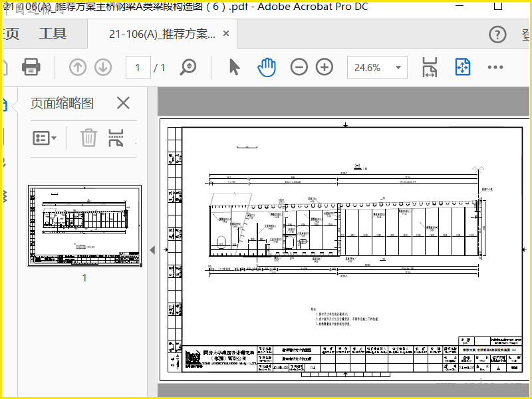
Task: Toggle fit one full page view
Action: click(463, 67)
